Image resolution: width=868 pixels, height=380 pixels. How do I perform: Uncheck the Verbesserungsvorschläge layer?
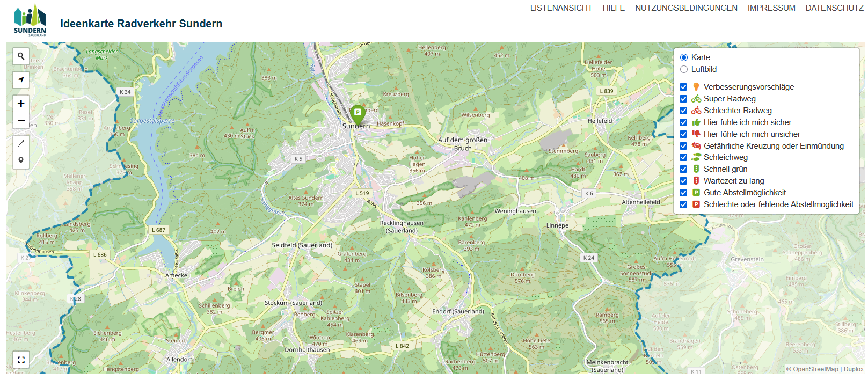[x=683, y=87]
